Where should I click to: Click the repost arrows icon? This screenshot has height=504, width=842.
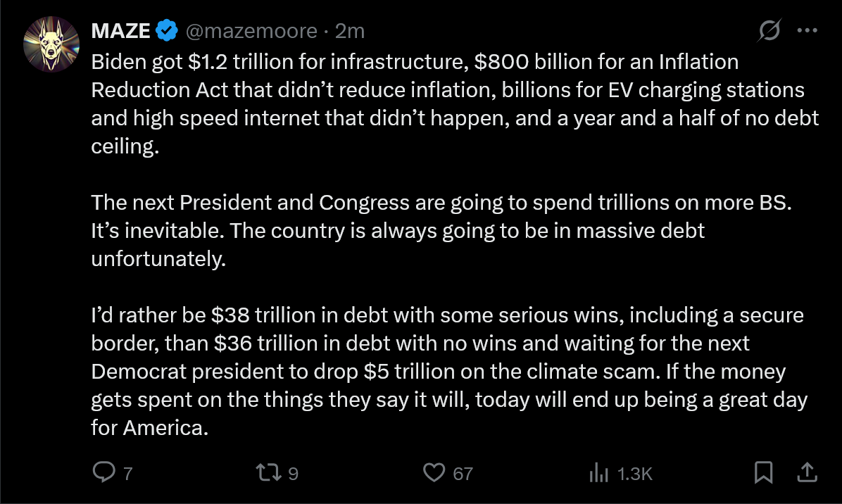[268, 472]
